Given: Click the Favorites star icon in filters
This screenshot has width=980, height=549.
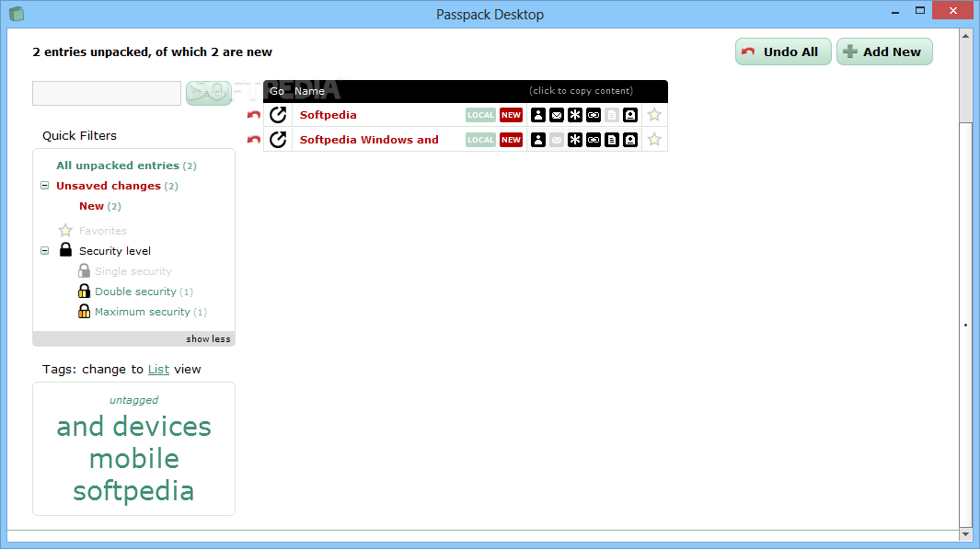Looking at the screenshot, I should tap(65, 231).
